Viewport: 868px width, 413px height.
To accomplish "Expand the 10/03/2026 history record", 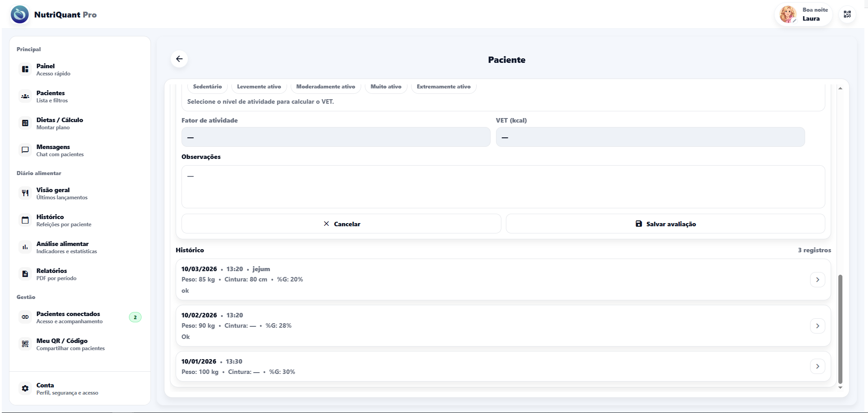I will tap(817, 280).
